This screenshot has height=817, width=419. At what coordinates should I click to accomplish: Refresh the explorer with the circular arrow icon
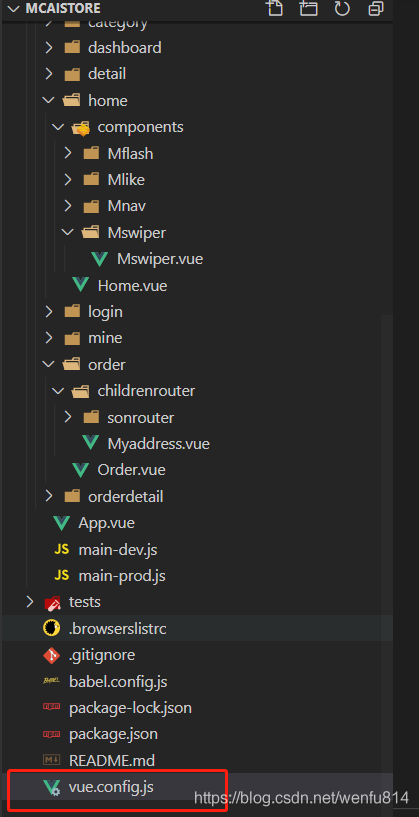(x=342, y=8)
